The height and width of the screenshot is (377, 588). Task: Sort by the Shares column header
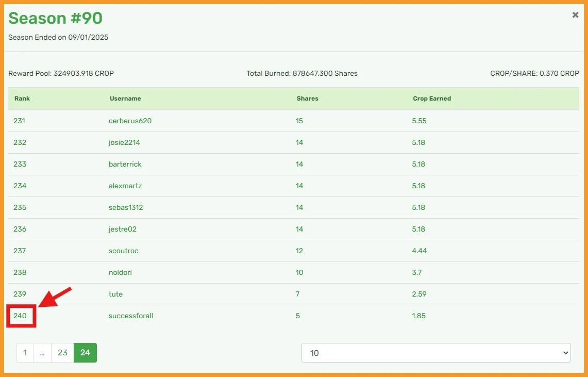point(308,99)
